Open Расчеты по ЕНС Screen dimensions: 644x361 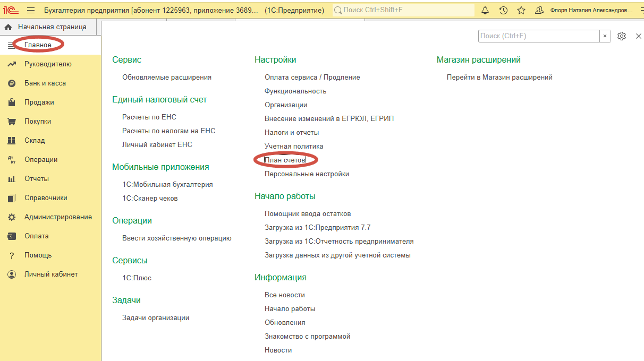point(149,117)
